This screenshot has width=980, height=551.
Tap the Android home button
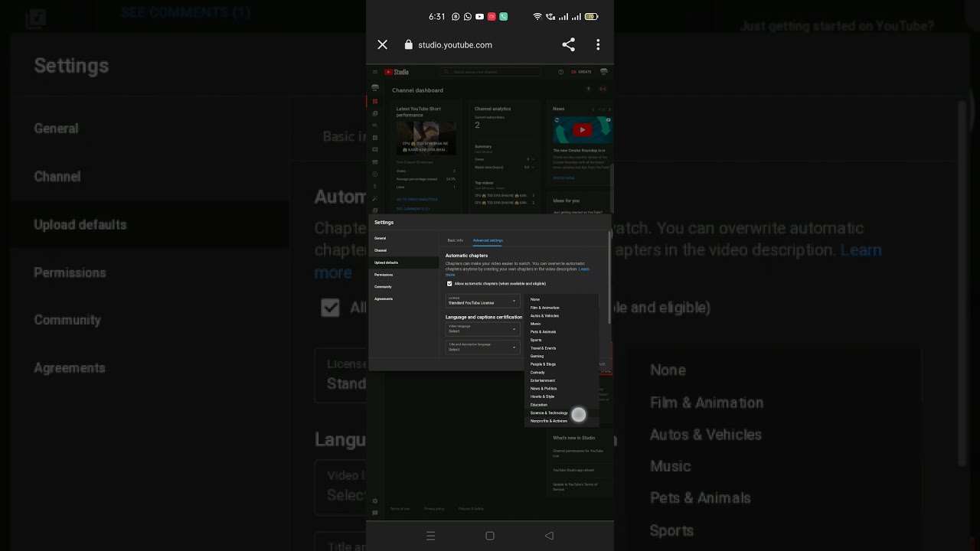click(x=490, y=536)
